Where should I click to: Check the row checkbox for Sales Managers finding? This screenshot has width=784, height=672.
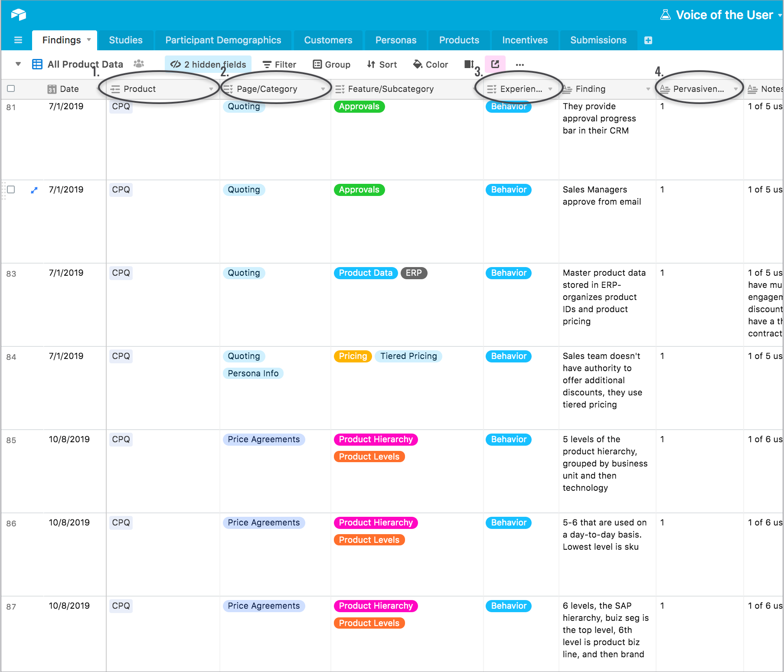(11, 189)
